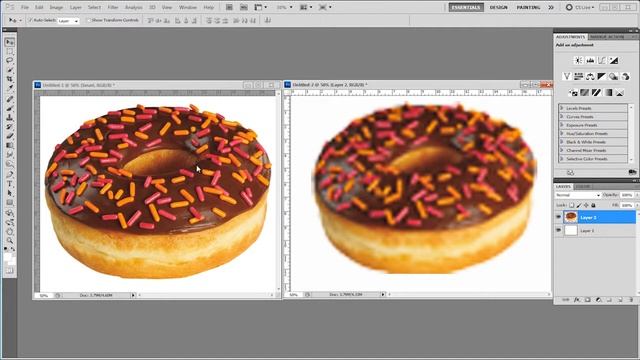Select the Lasso tool
640x360 pixels.
10,60
